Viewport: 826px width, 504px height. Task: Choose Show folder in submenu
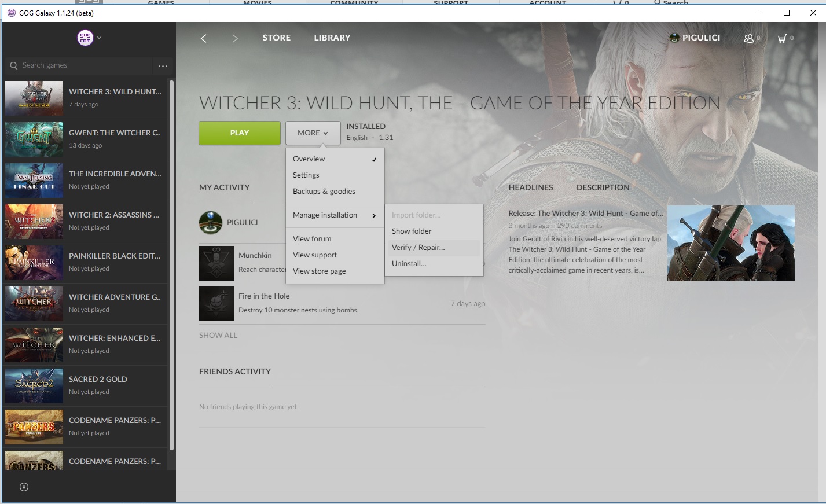(434, 231)
